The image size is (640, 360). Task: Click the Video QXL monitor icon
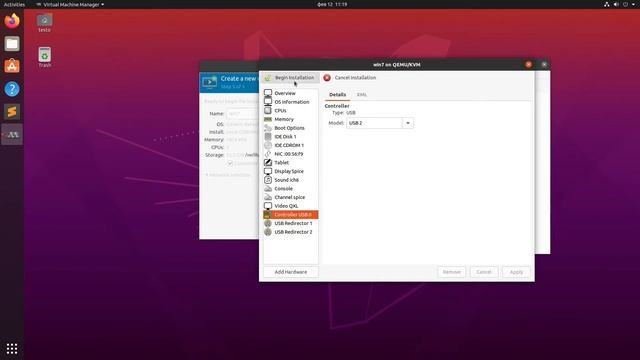pyautogui.click(x=268, y=206)
